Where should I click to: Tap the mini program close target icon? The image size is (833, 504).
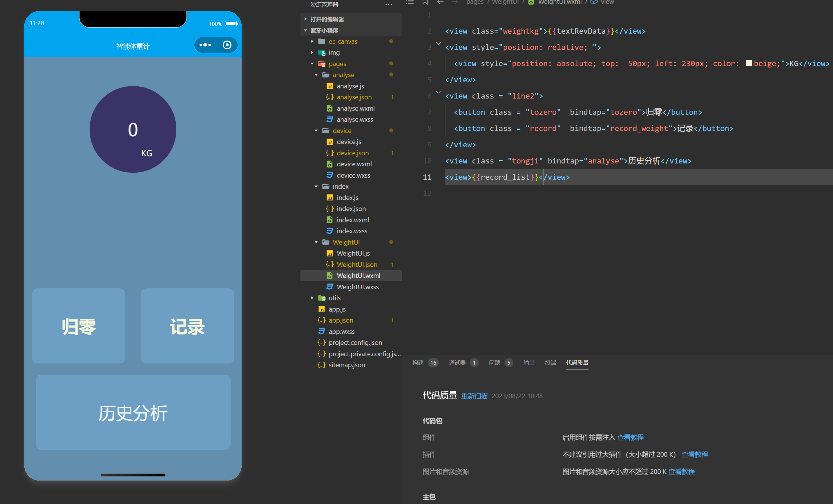click(x=227, y=45)
